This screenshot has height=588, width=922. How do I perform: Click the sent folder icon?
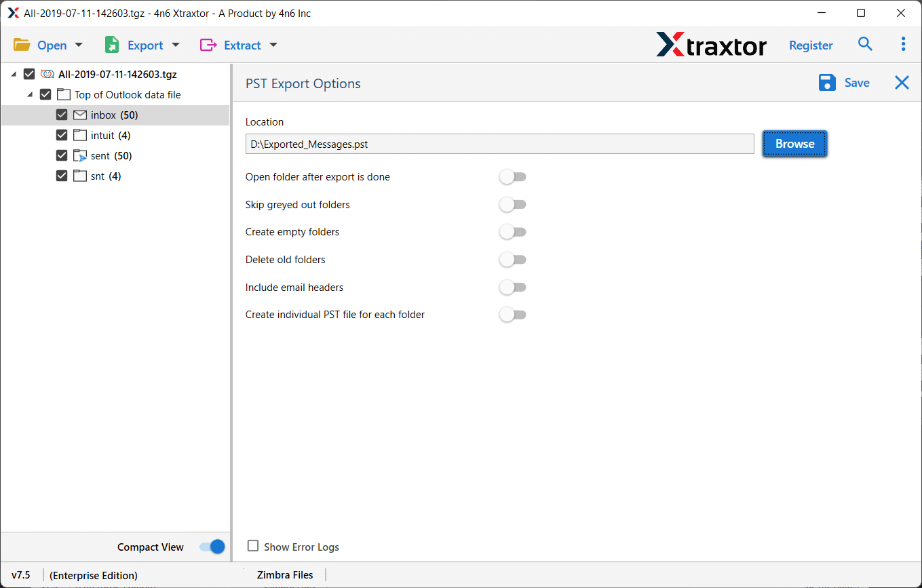coord(80,156)
